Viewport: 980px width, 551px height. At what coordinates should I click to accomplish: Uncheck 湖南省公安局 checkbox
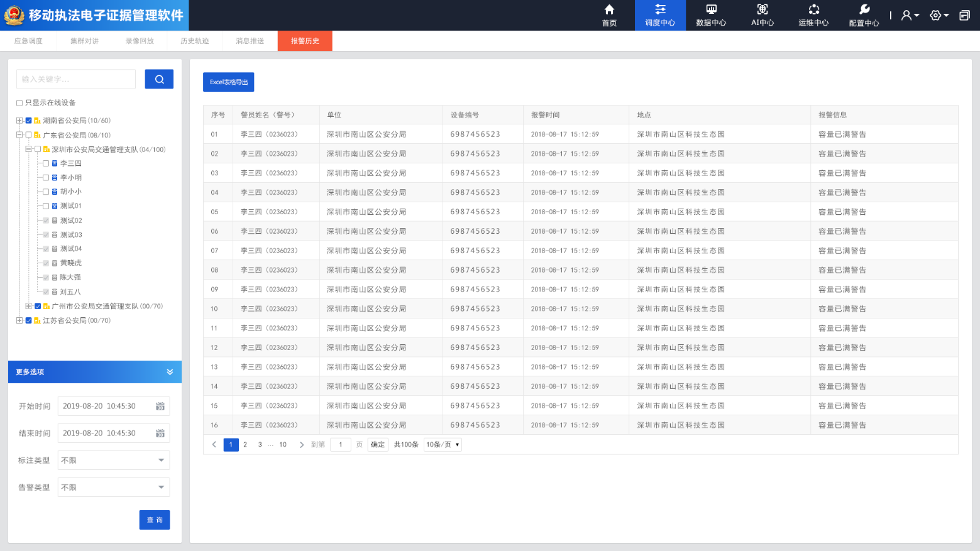[28, 121]
